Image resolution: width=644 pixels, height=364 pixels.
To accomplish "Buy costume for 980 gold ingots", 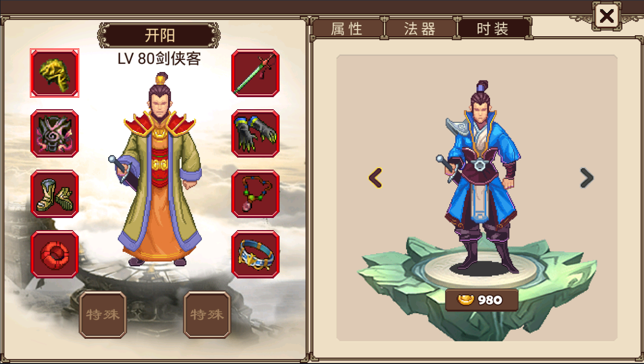I will coord(481,300).
